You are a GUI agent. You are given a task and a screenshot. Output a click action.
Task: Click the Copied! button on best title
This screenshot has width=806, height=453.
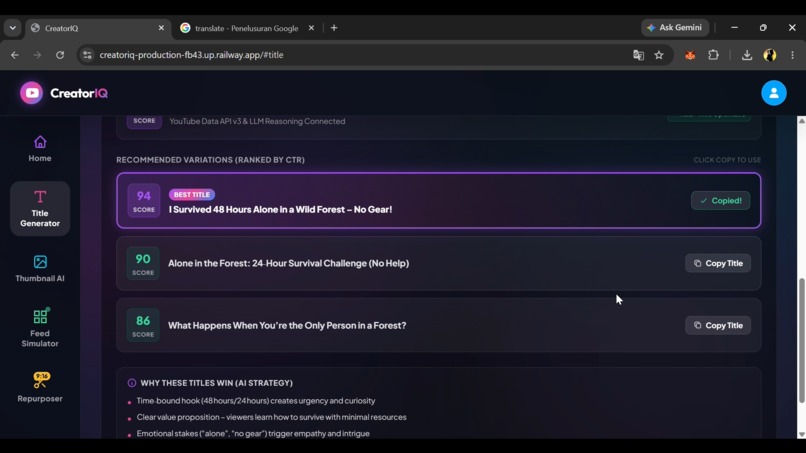(720, 201)
